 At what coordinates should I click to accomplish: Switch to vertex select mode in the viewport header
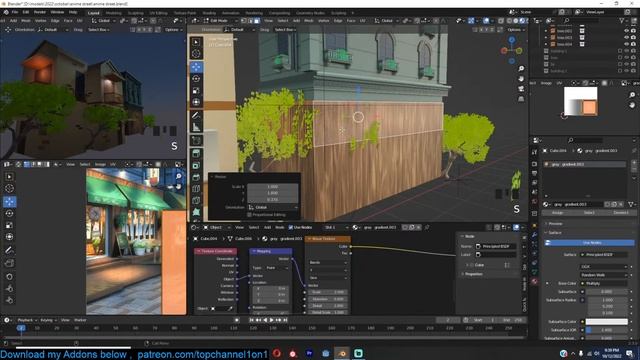243,20
